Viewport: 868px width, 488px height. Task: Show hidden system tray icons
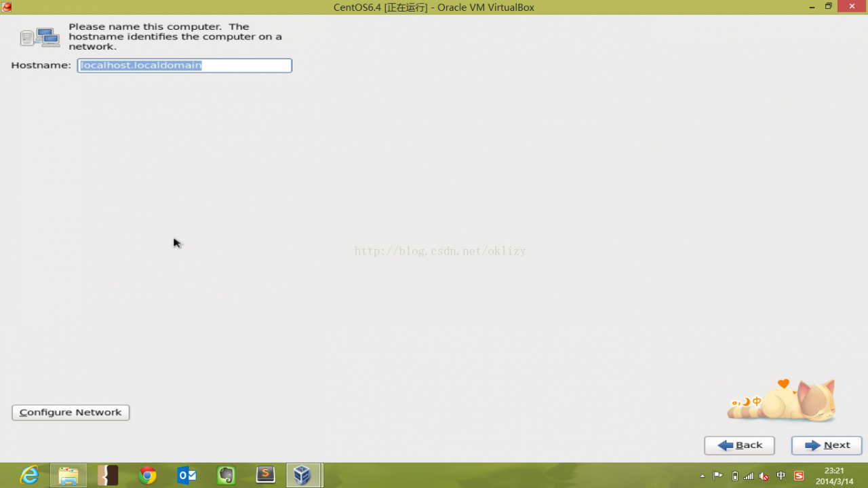(702, 476)
